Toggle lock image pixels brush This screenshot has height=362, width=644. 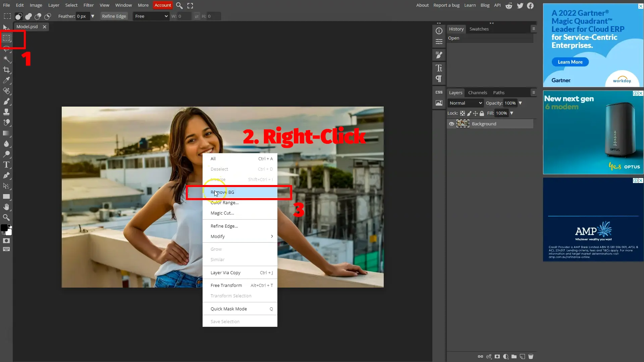point(469,113)
